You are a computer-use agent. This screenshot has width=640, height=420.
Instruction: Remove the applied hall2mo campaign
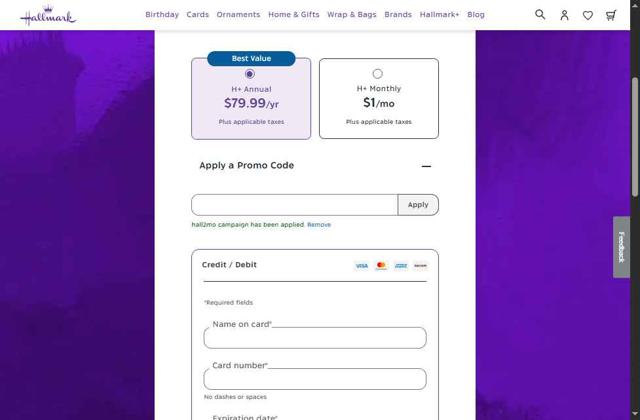(319, 225)
